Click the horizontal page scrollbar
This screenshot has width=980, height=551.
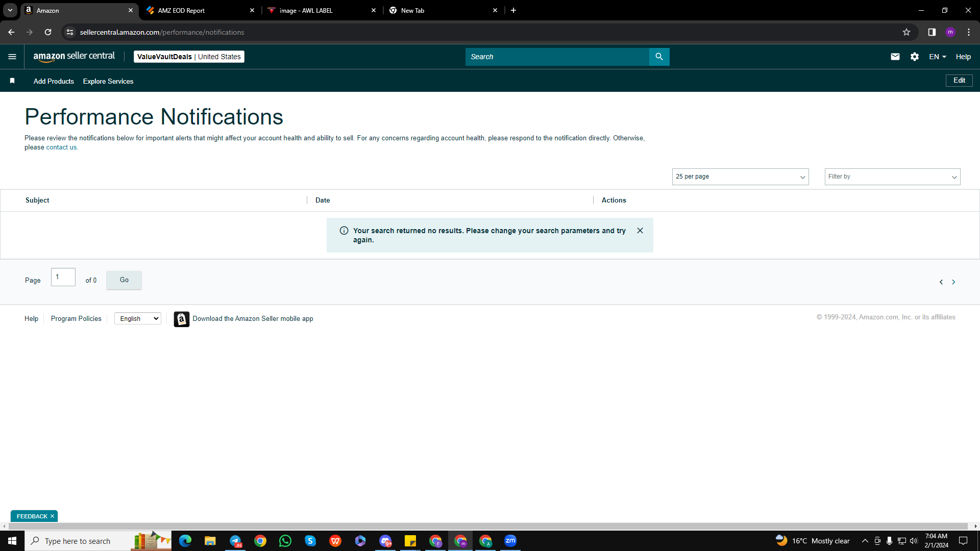(x=487, y=526)
